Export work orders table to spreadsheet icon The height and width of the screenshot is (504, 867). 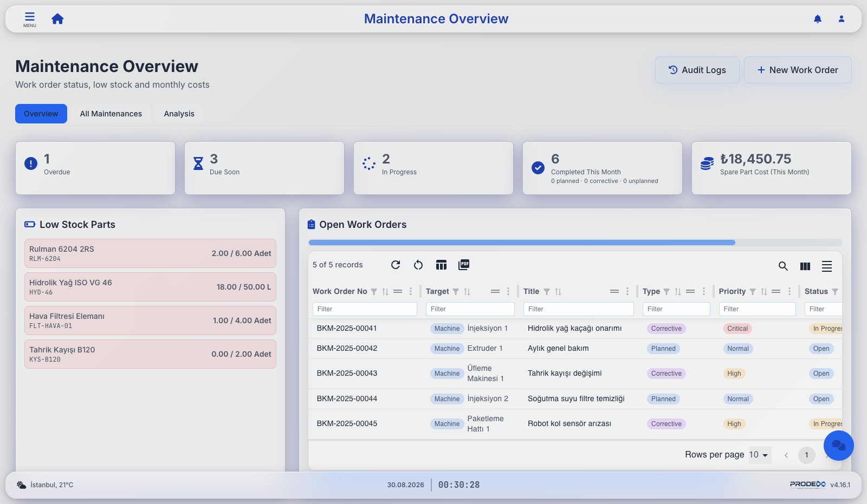pyautogui.click(x=441, y=265)
